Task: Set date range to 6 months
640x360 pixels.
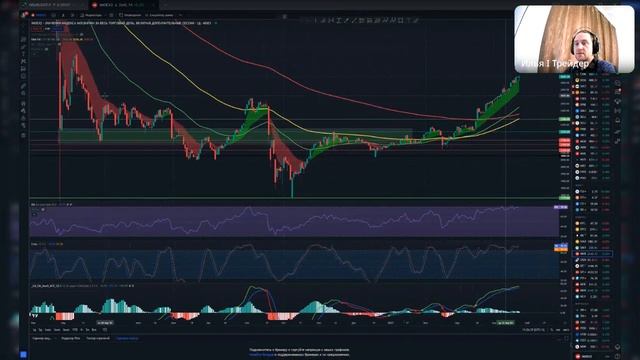Action: click(66, 329)
